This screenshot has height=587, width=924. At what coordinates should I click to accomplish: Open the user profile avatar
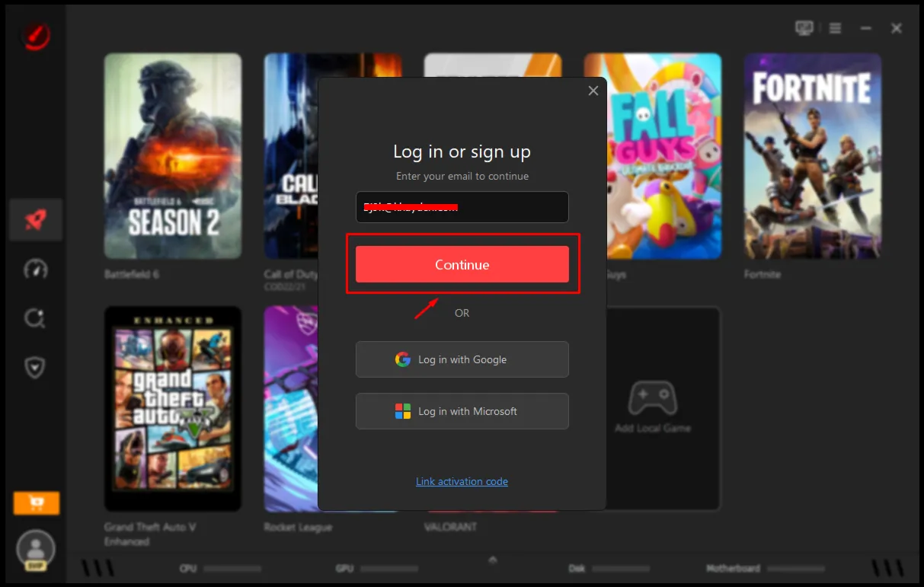click(x=36, y=549)
